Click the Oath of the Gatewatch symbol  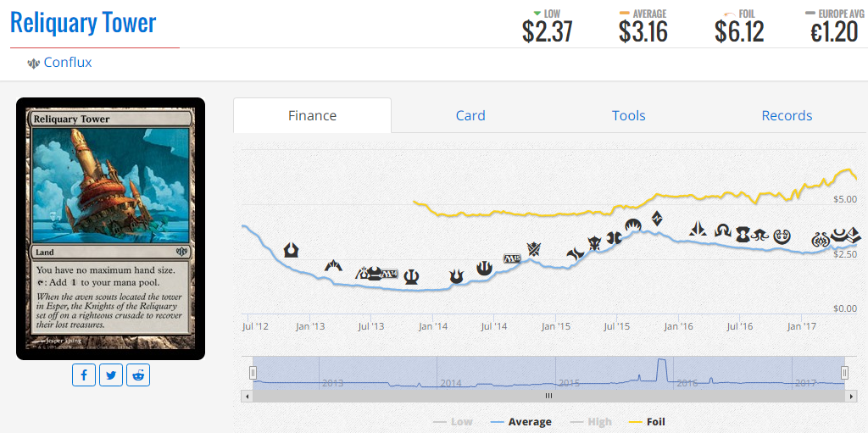tap(698, 230)
